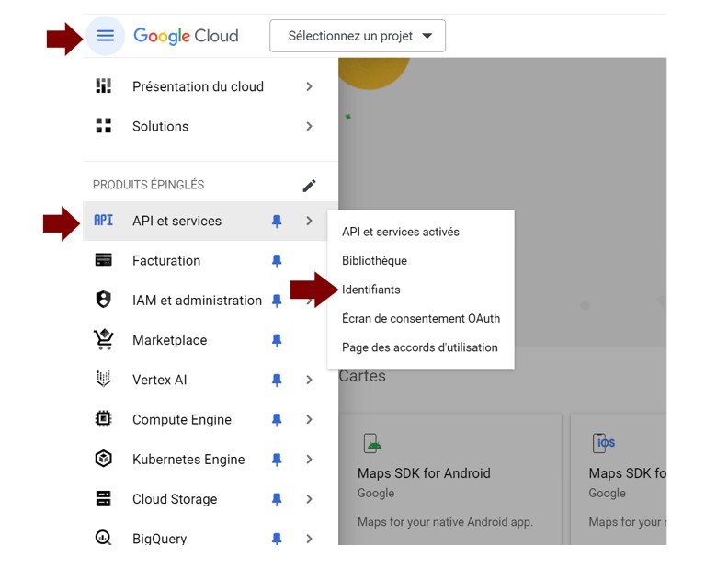The width and height of the screenshot is (728, 580).
Task: Open the Google Cloud logo home link
Action: click(186, 36)
